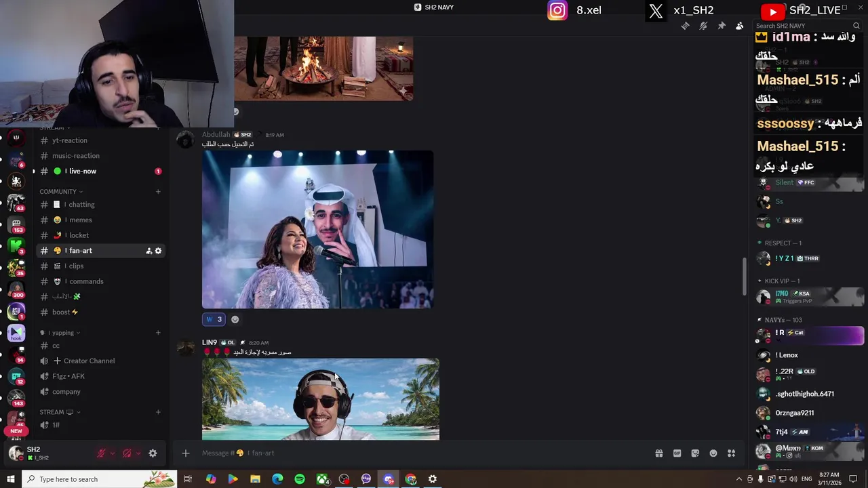Toggle headphone deafen in user panel

click(x=127, y=453)
